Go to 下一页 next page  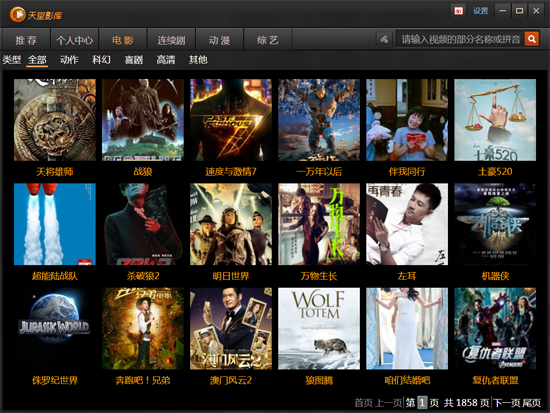pyautogui.click(x=507, y=402)
